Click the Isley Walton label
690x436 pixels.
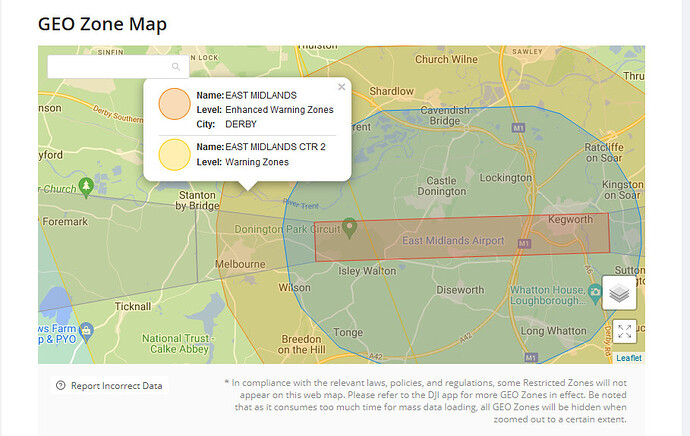(x=367, y=271)
